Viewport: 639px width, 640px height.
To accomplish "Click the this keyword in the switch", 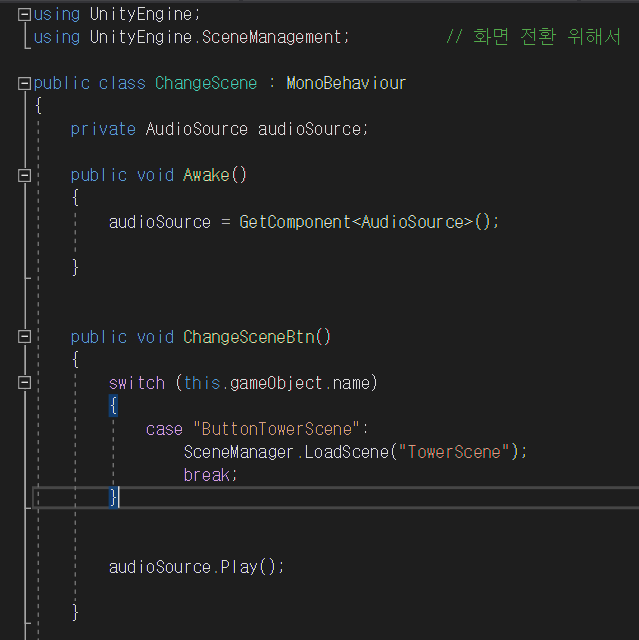I will click(202, 383).
